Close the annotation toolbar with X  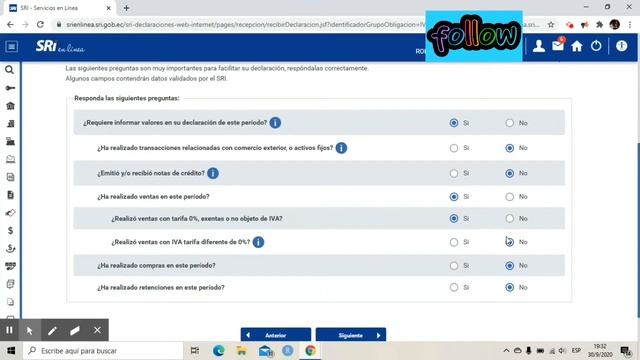tap(97, 330)
